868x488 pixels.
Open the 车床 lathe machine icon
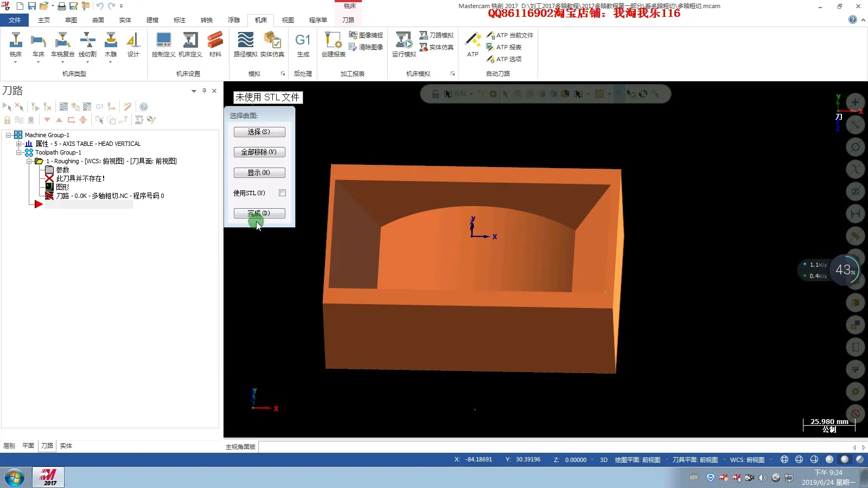point(38,43)
